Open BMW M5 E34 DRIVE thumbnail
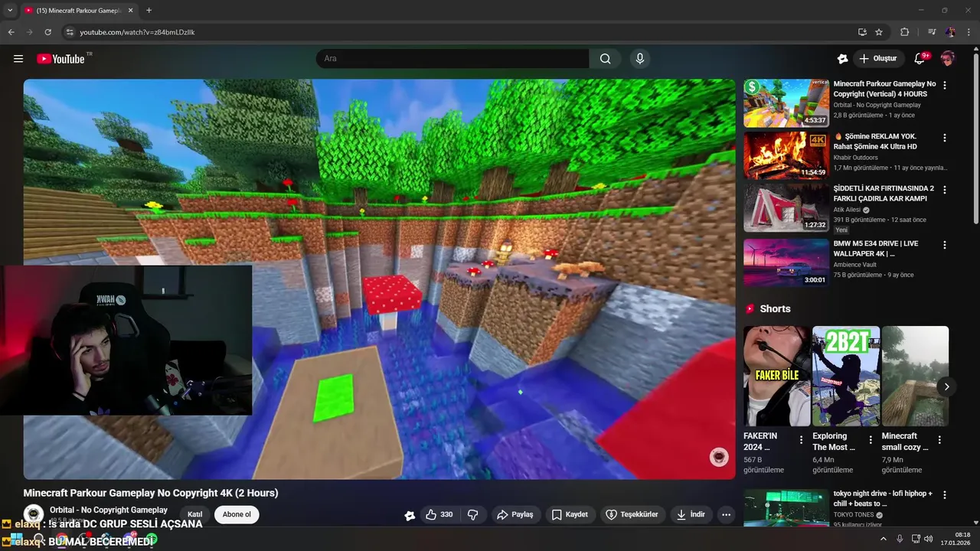The image size is (980, 551). [x=786, y=262]
